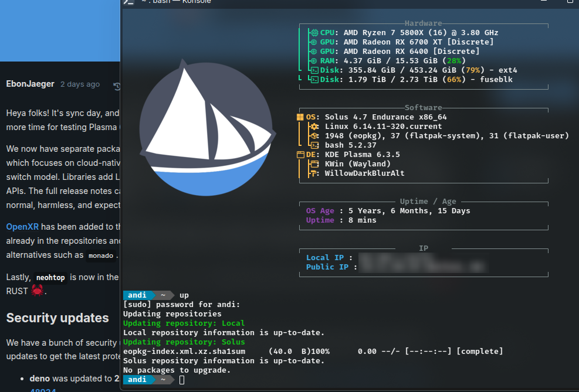This screenshot has width=579, height=392.
Task: Click the green 28% RAM usage value
Action: coord(454,61)
